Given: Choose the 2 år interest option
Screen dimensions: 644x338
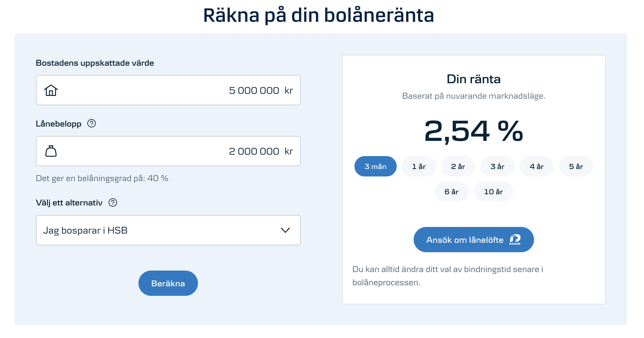Looking at the screenshot, I should (458, 166).
